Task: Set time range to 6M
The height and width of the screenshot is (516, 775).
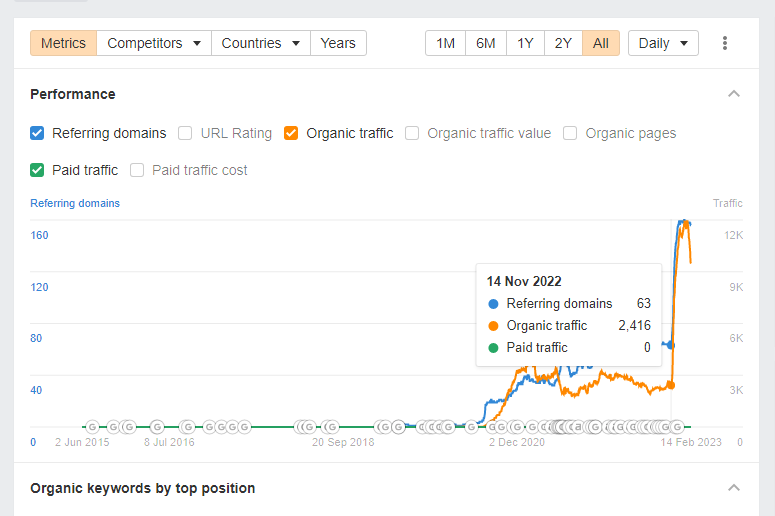Action: coord(485,43)
